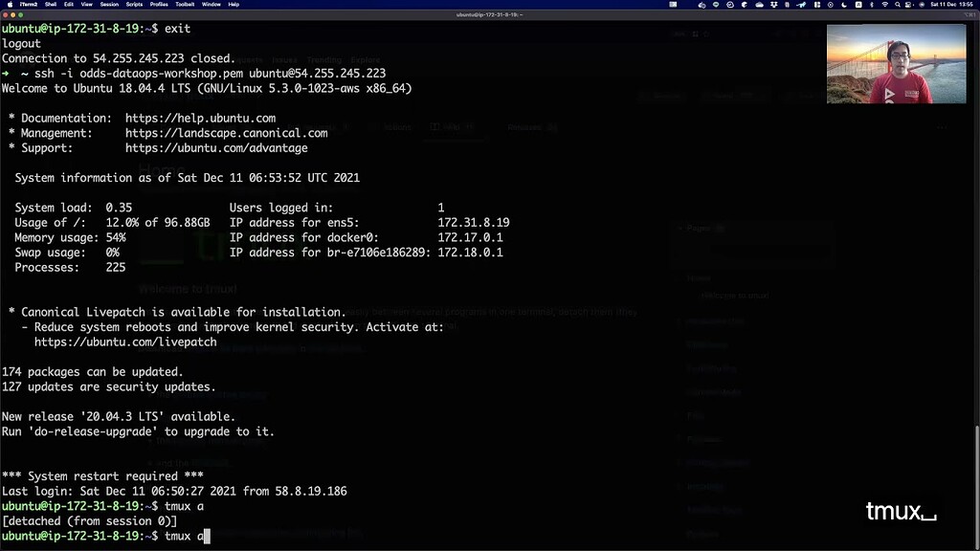Image resolution: width=980 pixels, height=551 pixels.
Task: Activate Siri from the menu bar
Action: pyautogui.click(x=920, y=5)
